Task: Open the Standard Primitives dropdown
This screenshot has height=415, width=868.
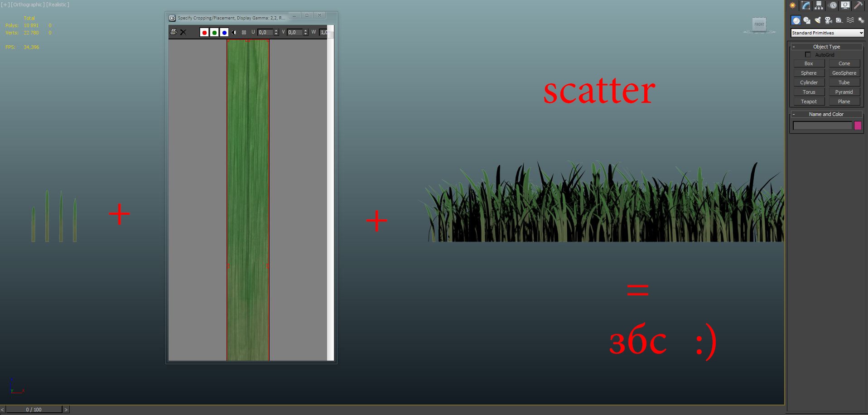Action: (827, 33)
